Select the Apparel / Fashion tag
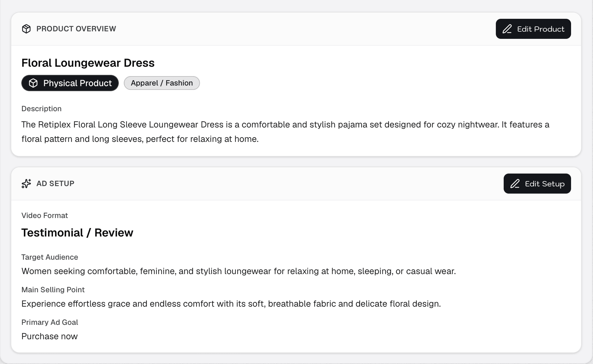Viewport: 593px width, 364px height. [162, 83]
